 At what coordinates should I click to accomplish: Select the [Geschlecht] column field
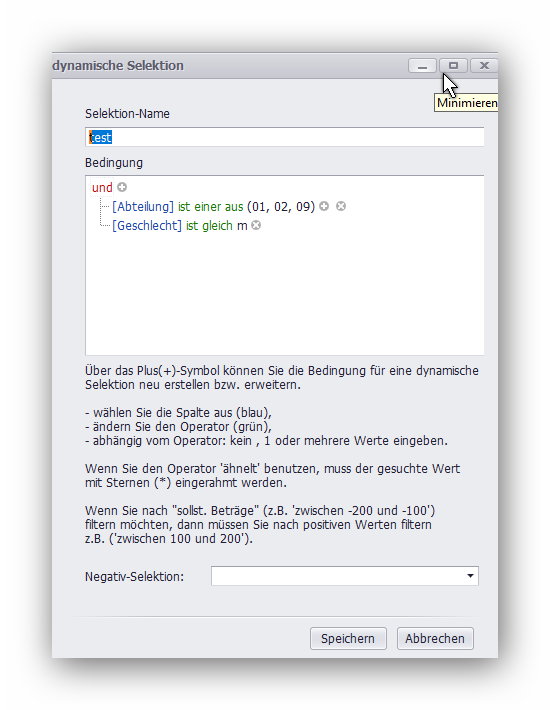point(147,225)
